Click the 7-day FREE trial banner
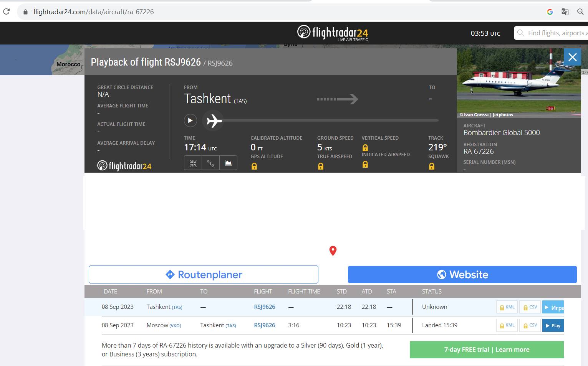The width and height of the screenshot is (588, 366). pyautogui.click(x=486, y=350)
